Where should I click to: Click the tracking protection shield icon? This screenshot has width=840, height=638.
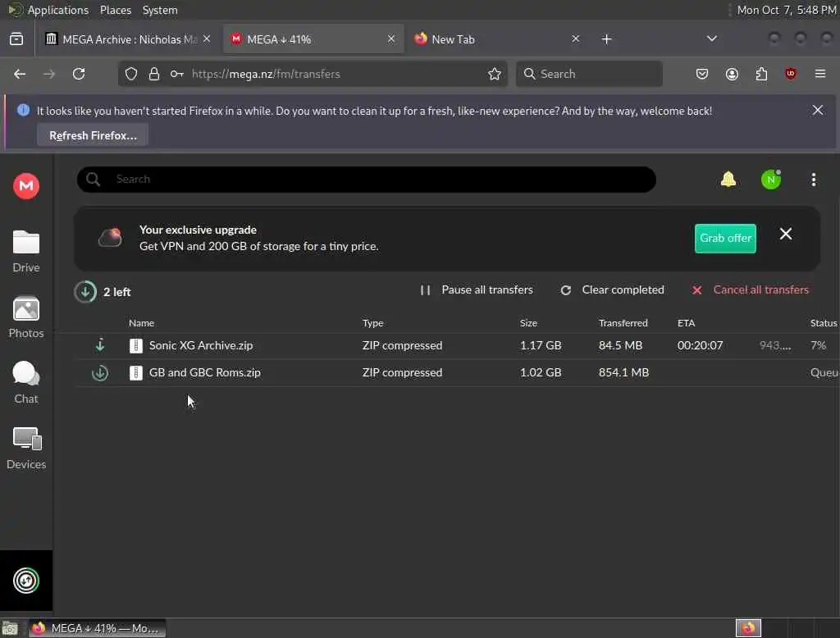coord(131,74)
